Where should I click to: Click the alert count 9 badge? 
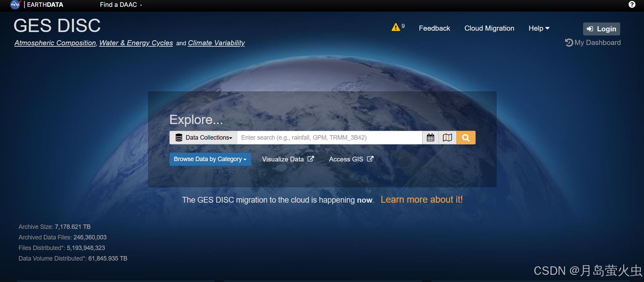(x=403, y=26)
